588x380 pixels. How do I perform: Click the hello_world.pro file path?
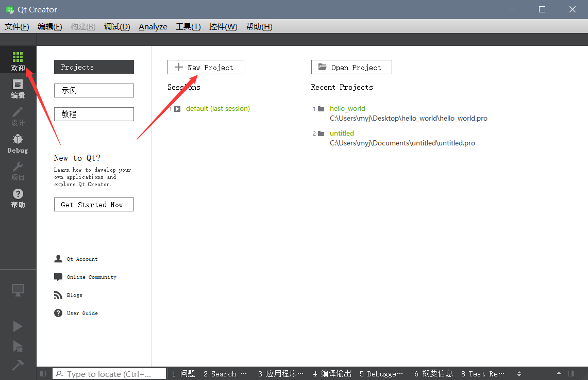pyautogui.click(x=408, y=118)
